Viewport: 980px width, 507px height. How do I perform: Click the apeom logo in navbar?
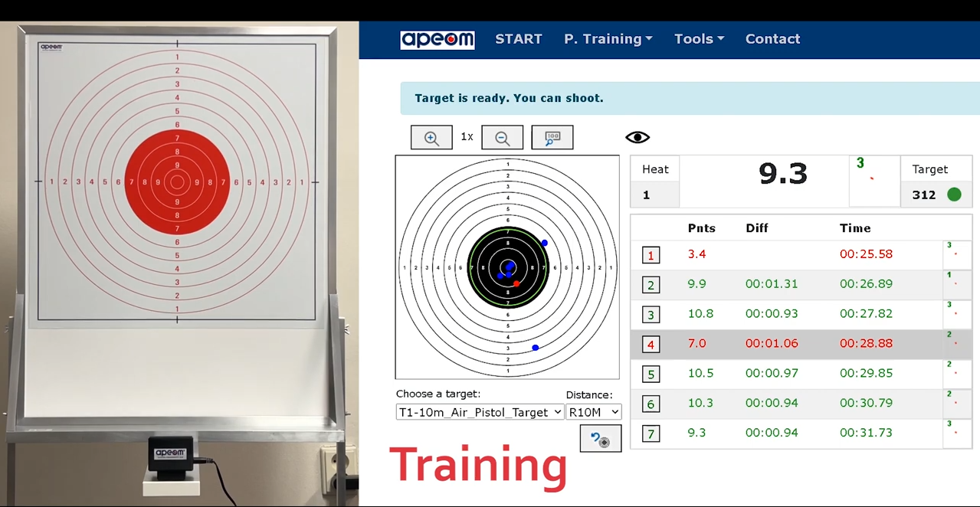(438, 40)
